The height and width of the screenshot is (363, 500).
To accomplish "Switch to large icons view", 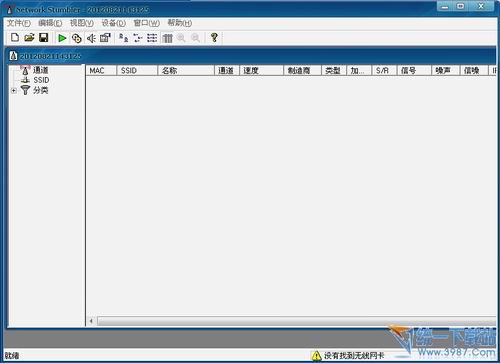I will point(124,38).
